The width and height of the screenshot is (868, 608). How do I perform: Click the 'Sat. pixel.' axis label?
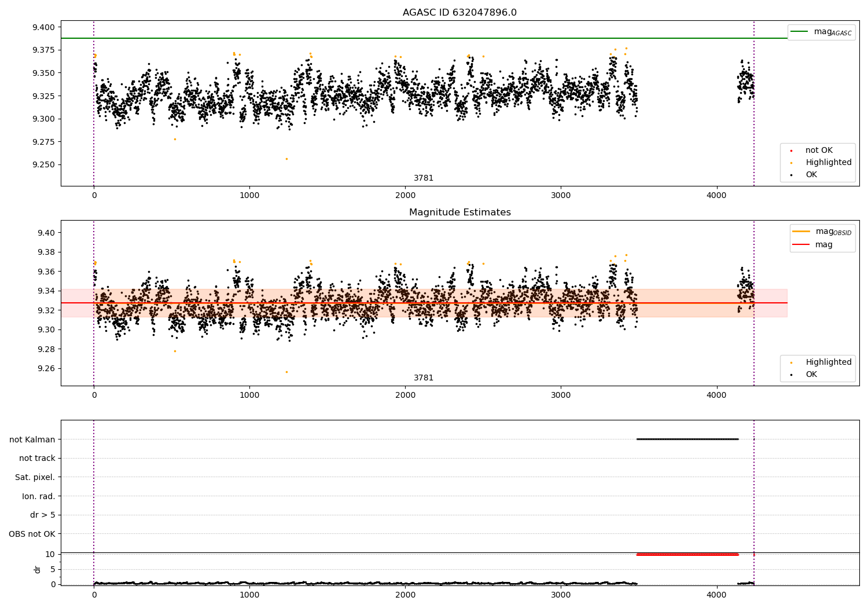(35, 477)
